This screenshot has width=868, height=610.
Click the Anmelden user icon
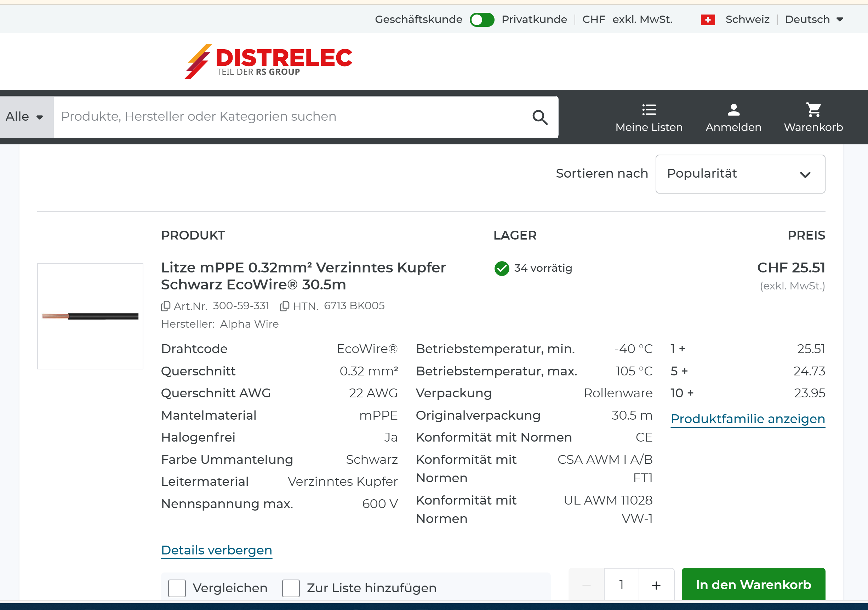point(733,110)
